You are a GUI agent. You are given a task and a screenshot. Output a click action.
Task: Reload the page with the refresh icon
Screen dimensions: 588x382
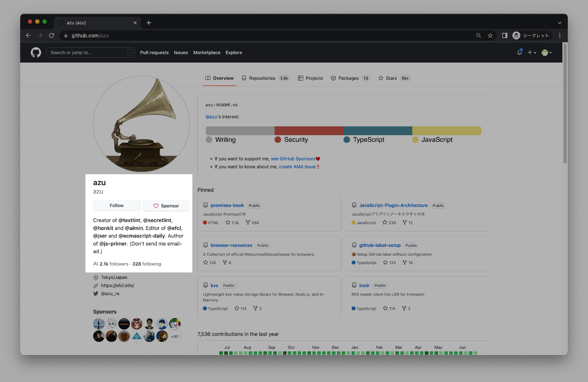coord(51,36)
